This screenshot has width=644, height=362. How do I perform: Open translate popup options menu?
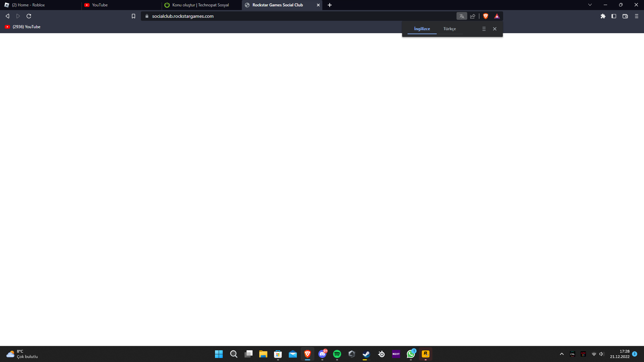(x=484, y=29)
